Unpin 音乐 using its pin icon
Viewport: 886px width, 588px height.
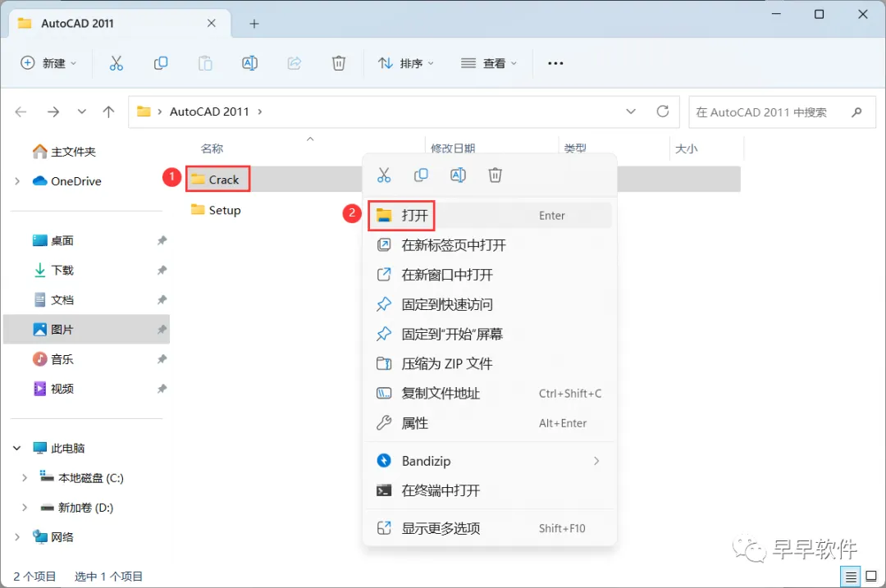[x=162, y=359]
